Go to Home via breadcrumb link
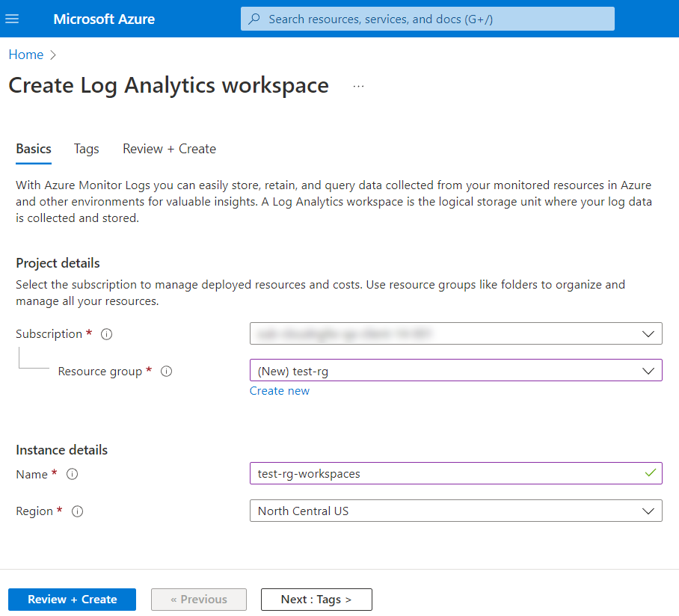 [x=25, y=55]
